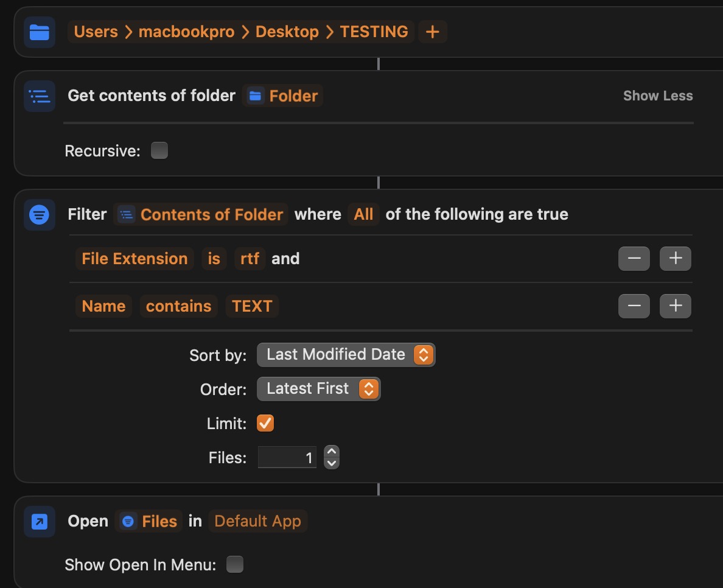This screenshot has width=723, height=588.
Task: Click the Files count stepper arrows
Action: pyautogui.click(x=332, y=458)
